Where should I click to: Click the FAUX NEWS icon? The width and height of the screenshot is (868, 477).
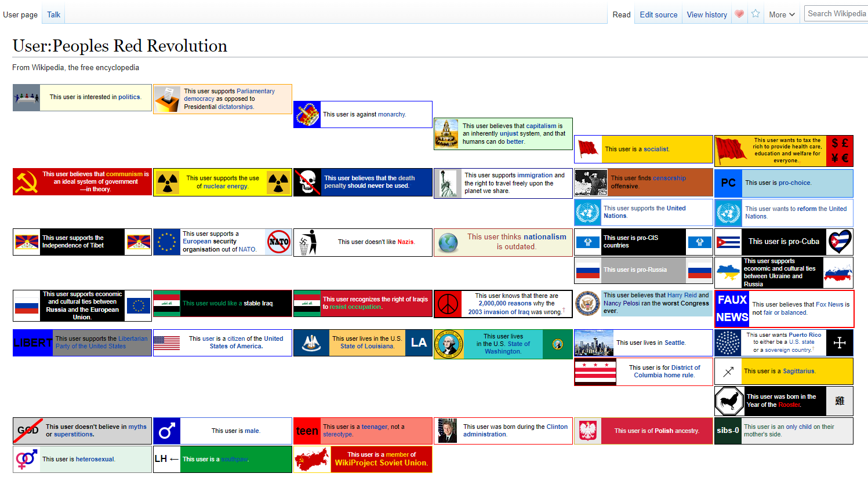point(732,309)
